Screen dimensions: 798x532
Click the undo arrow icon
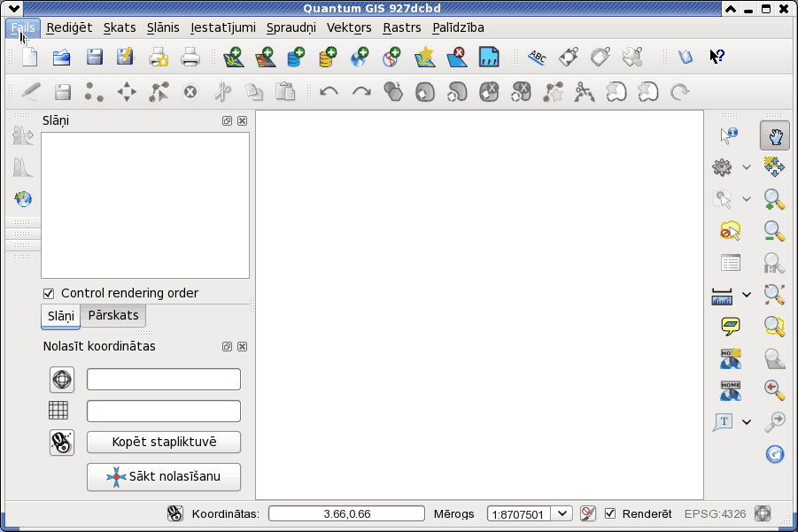tap(329, 92)
